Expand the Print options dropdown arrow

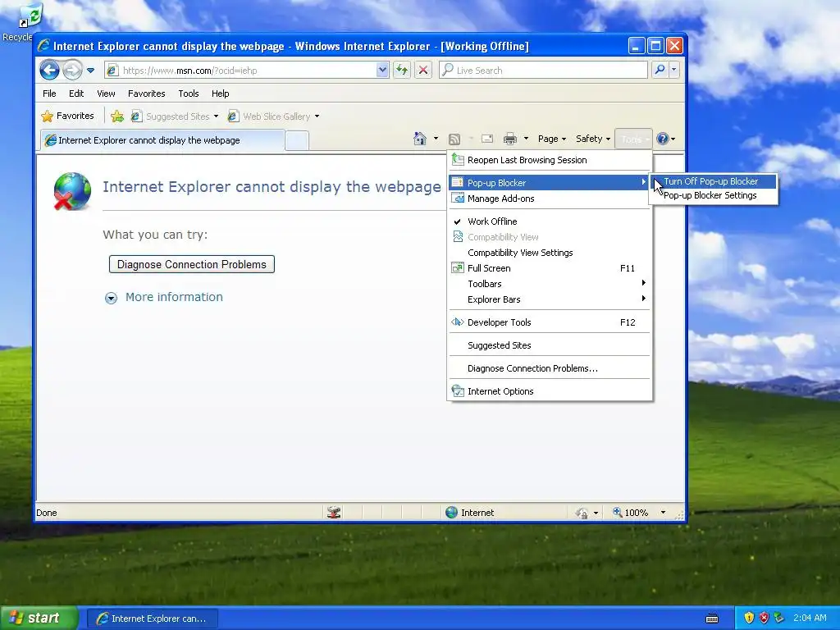tap(526, 139)
